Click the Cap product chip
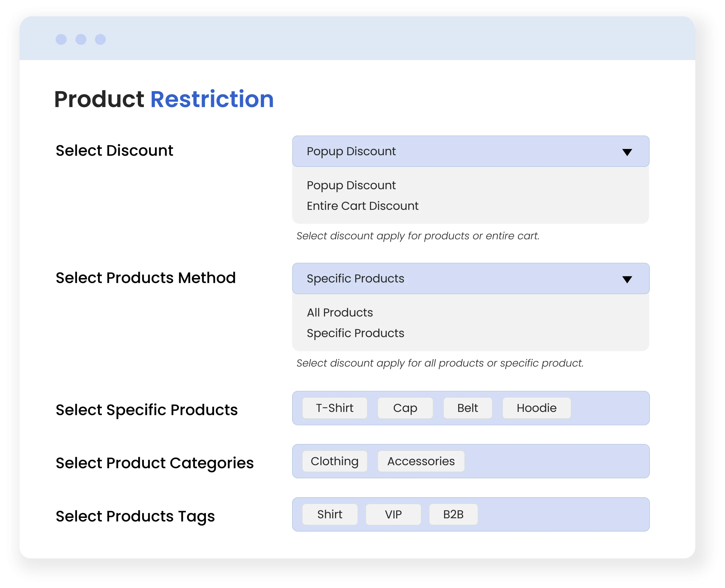The width and height of the screenshot is (725, 588). (x=405, y=408)
